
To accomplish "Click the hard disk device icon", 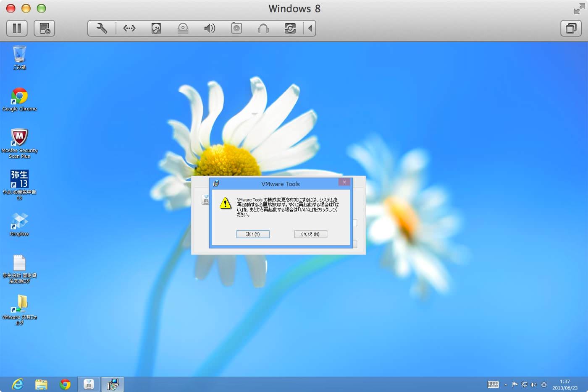I will coord(156,29).
